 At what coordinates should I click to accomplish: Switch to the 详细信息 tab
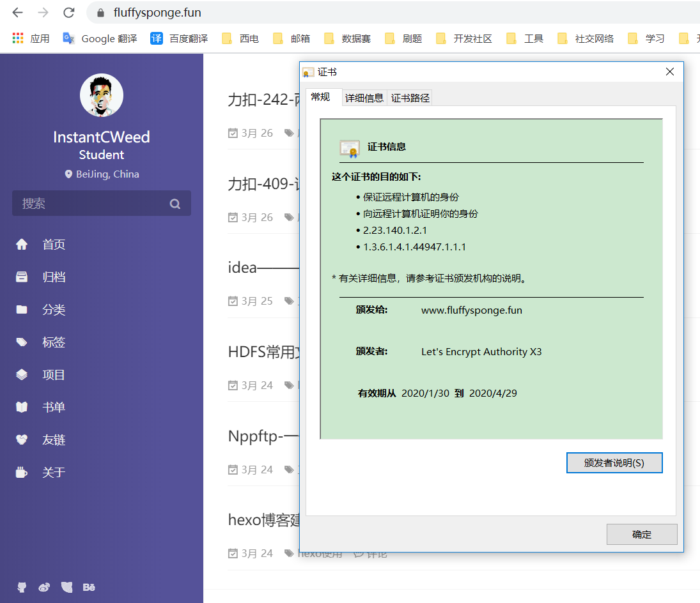tap(364, 98)
